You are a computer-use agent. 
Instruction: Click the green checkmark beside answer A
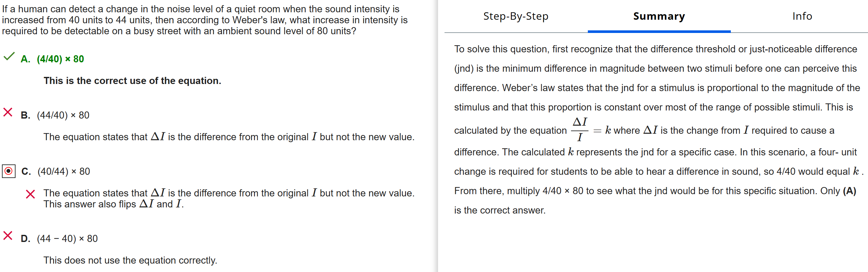point(9,56)
